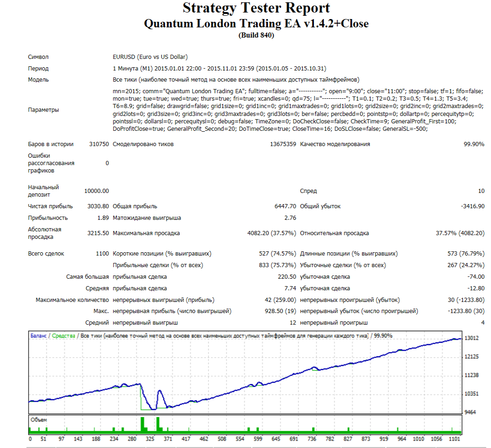Click the Максимальное количество label
Image resolution: width=491 pixels, height=448 pixels.
72,300
